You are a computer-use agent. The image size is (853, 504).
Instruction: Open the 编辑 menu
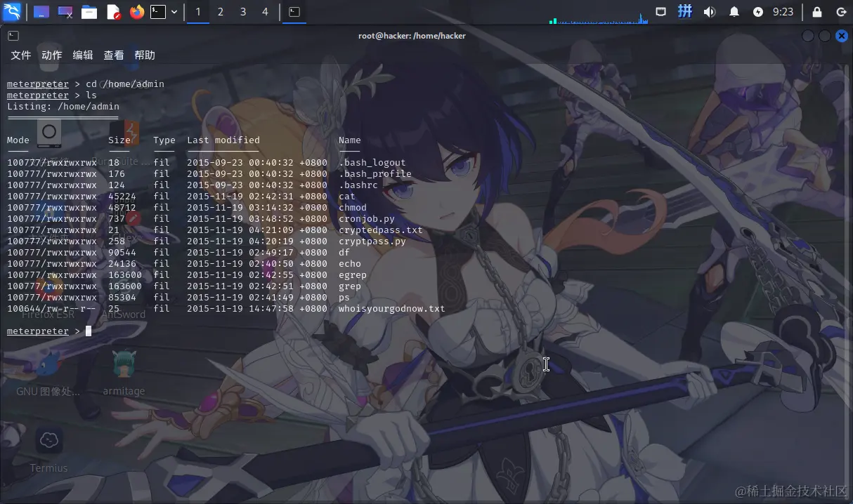coord(83,55)
